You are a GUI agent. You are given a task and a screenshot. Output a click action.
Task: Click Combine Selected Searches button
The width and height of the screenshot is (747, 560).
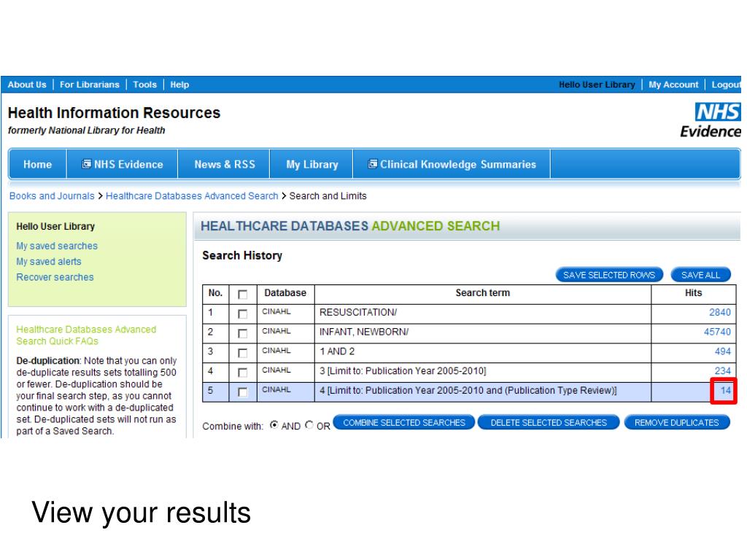[x=404, y=422]
